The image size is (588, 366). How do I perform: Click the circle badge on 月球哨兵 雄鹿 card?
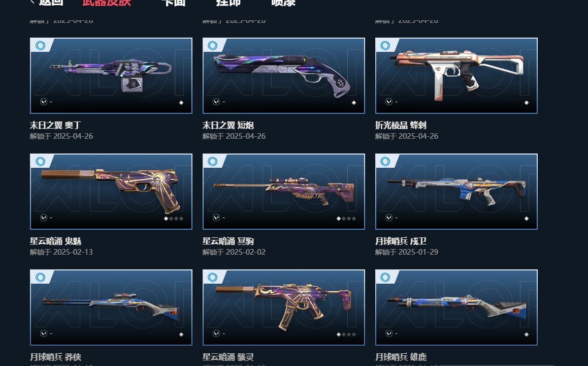pos(385,278)
